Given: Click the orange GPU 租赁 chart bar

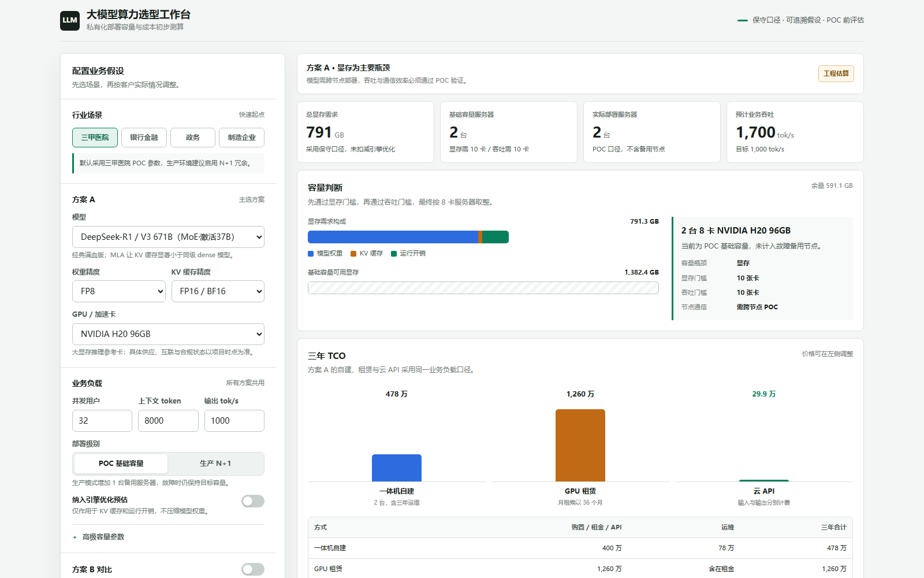Looking at the screenshot, I should click(x=580, y=446).
